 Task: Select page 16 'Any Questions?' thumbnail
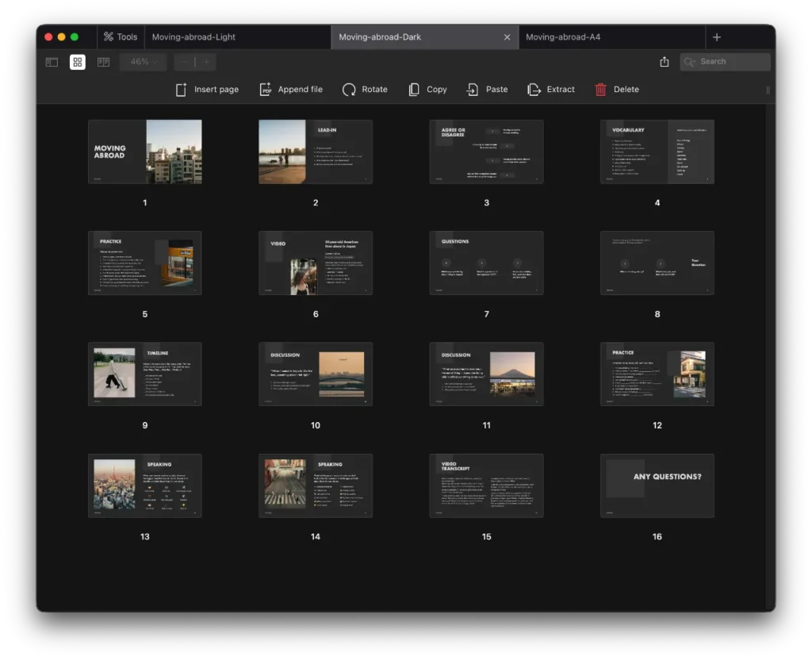(x=657, y=485)
